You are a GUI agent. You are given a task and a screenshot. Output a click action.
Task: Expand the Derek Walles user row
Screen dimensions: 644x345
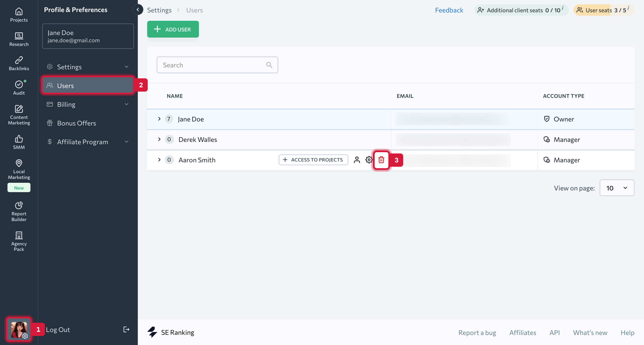159,139
